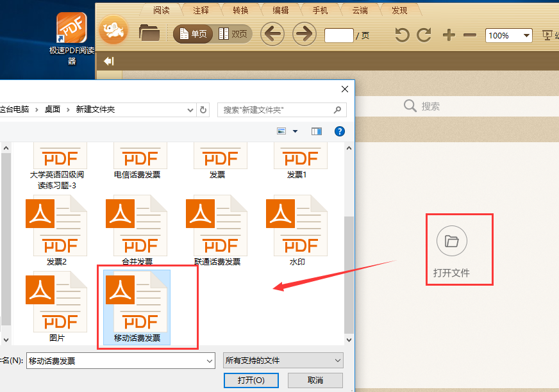Rotate page clockwise
Image resolution: width=559 pixels, height=392 pixels.
[x=424, y=35]
